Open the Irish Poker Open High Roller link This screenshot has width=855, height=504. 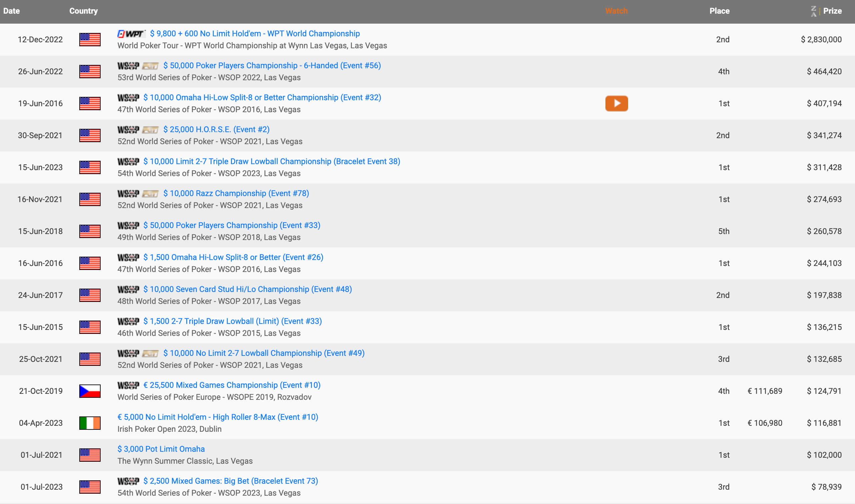[218, 417]
